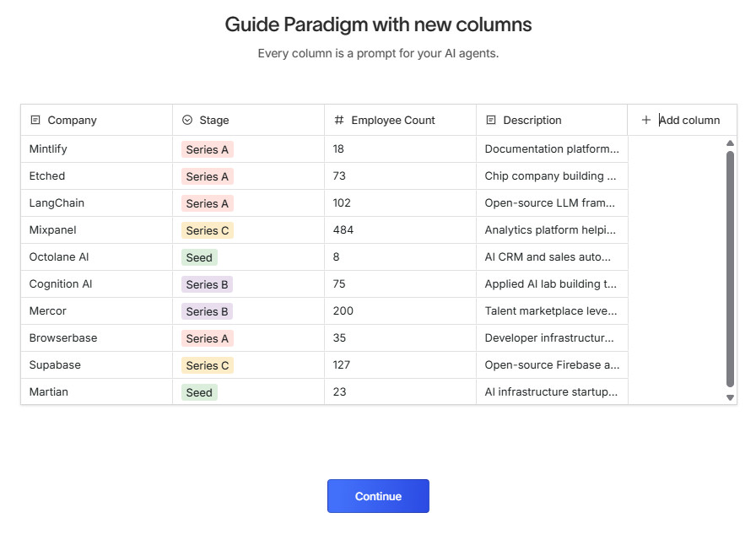Select the Series B tag for Mercor
756x534 pixels.
click(x=207, y=311)
